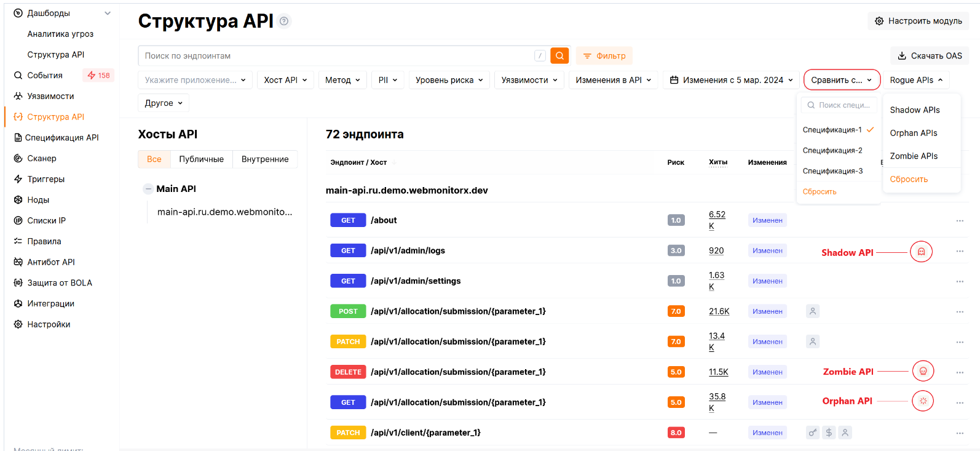This screenshot has width=980, height=451.
Task: Click the orphan icon in GET submission row
Action: point(923,401)
